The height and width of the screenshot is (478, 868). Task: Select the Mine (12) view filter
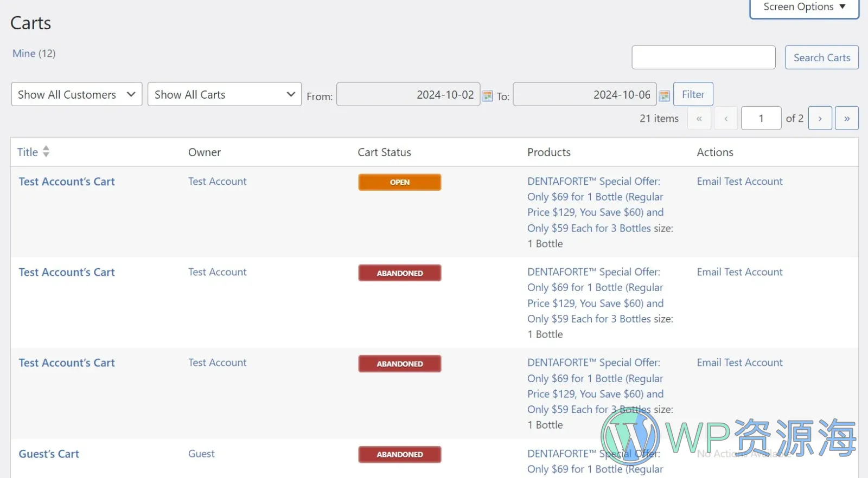pos(34,53)
